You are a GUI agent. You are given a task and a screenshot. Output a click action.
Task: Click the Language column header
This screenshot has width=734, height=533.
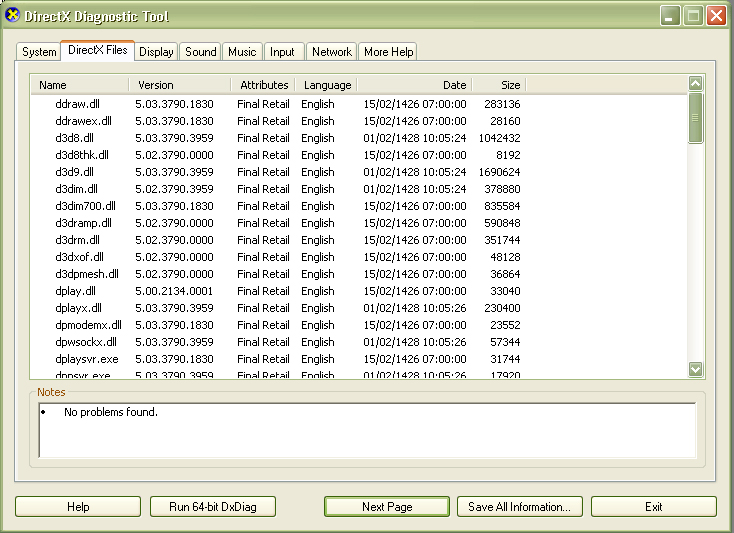click(327, 85)
